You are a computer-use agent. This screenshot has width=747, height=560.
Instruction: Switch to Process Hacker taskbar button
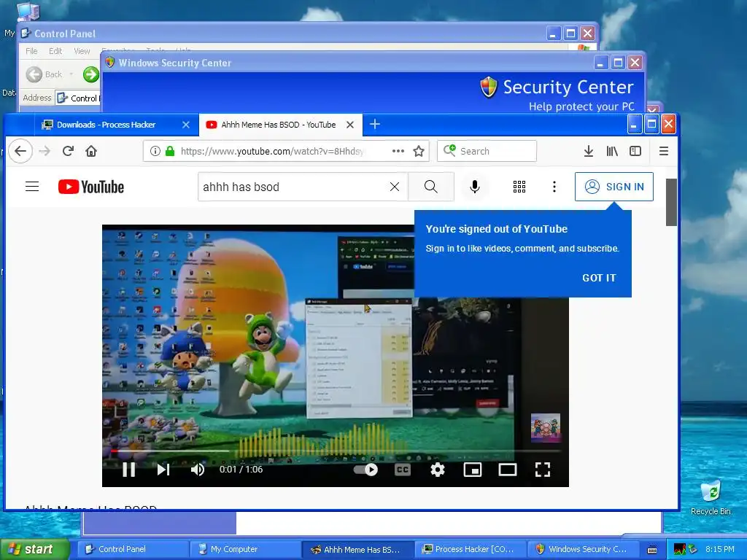[471, 549]
